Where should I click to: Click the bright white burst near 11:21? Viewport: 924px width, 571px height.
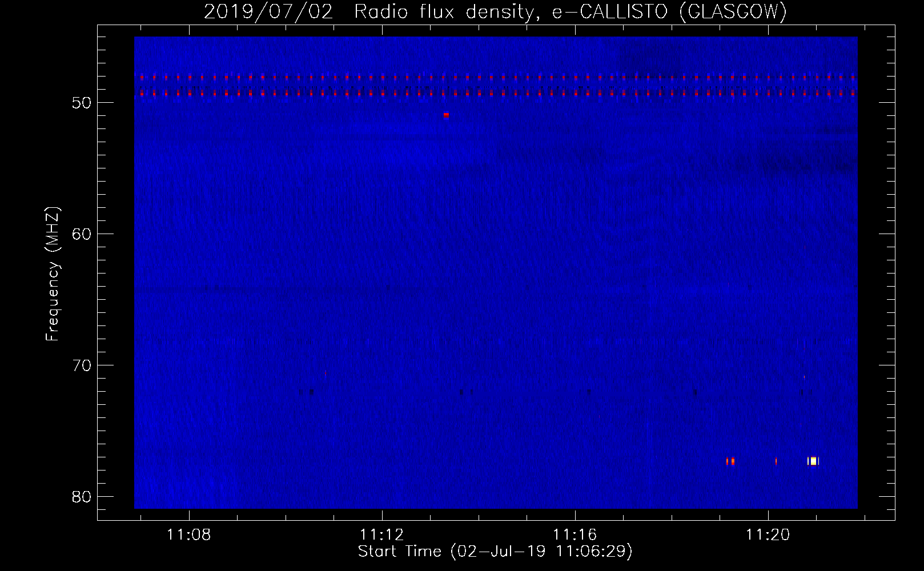pos(813,461)
